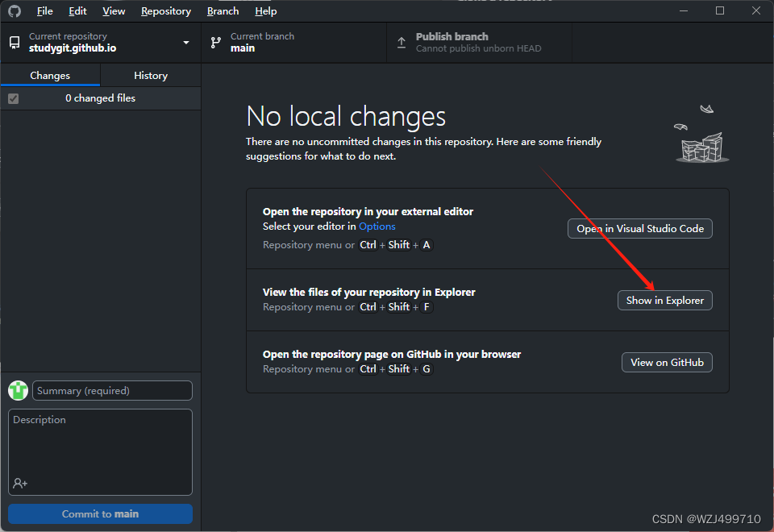Click Cannot publish unborn HEAD text
Image resolution: width=774 pixels, height=532 pixels.
478,48
